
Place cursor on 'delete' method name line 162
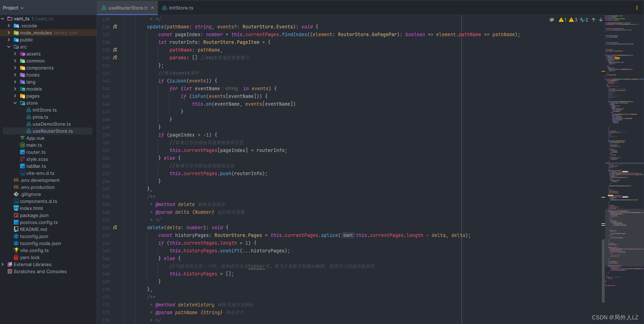[155, 227]
